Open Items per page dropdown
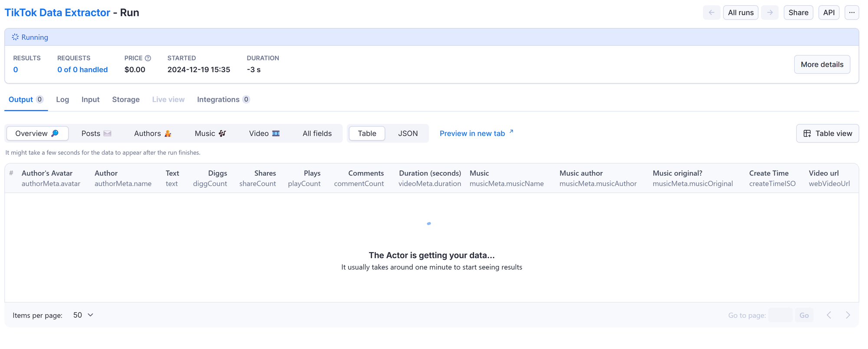868x349 pixels. 83,315
